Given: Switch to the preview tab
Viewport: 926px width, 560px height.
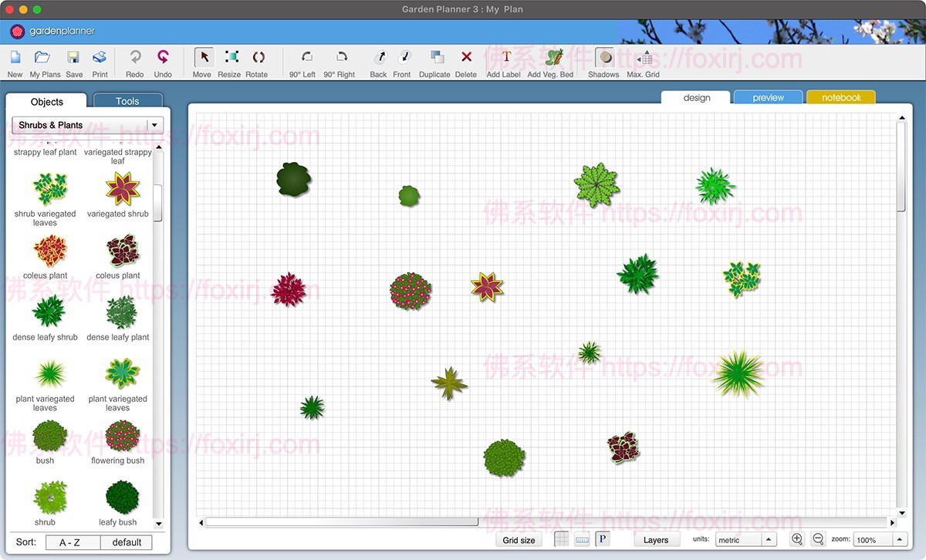Looking at the screenshot, I should pos(767,98).
